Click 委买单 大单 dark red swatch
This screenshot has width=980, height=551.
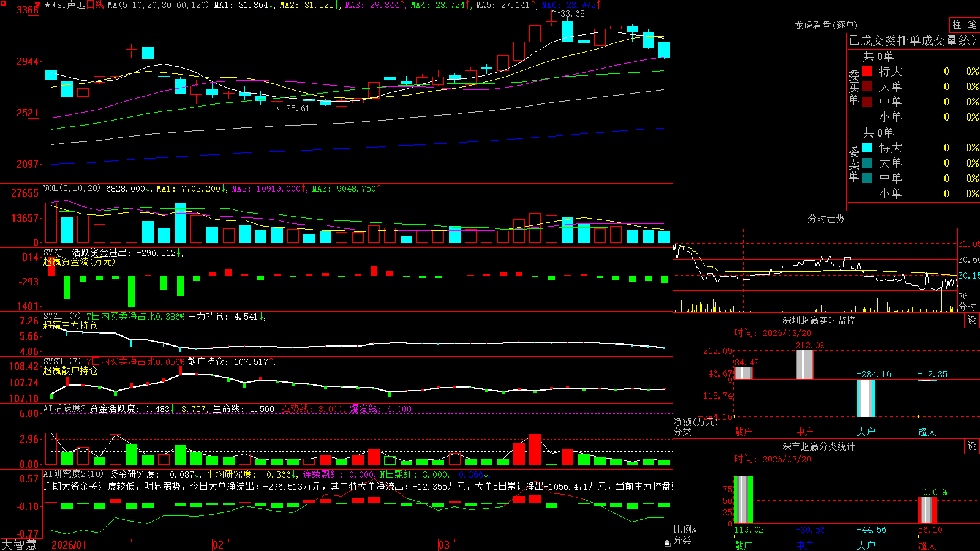coord(867,86)
